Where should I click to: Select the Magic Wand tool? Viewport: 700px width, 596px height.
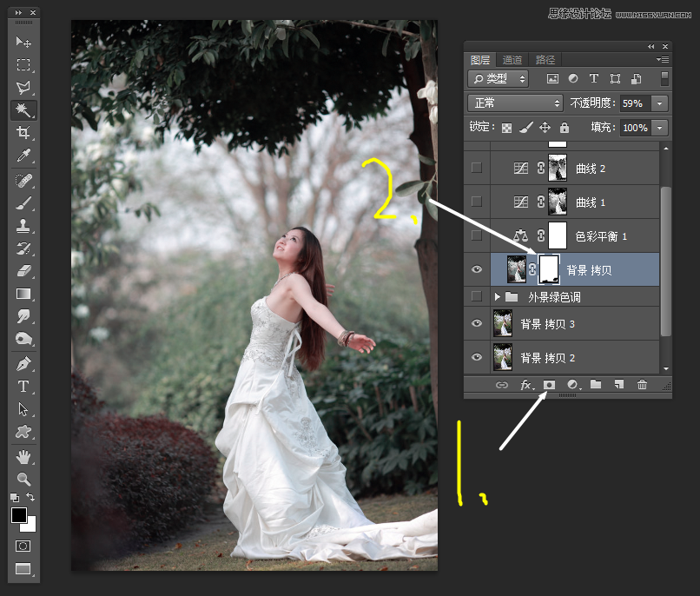click(23, 110)
